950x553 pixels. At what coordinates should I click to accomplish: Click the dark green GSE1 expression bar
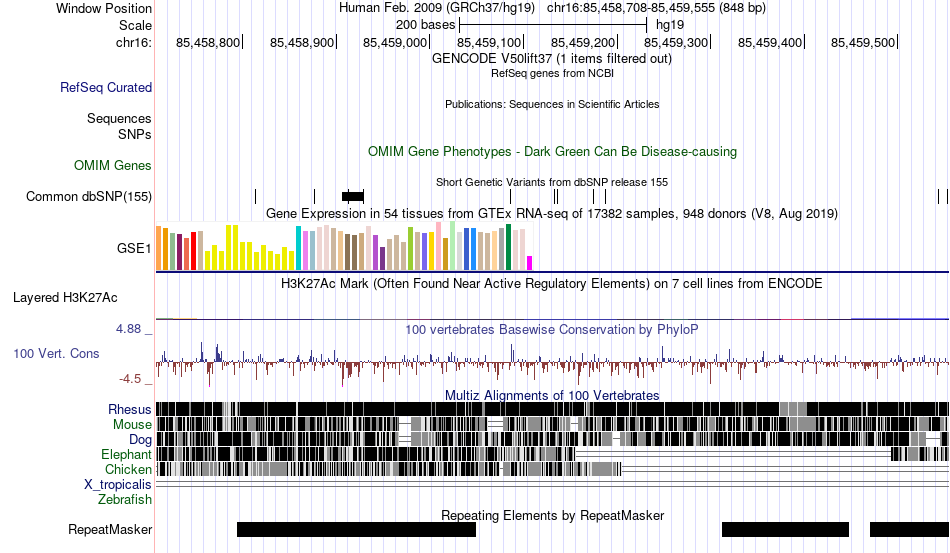tap(508, 247)
